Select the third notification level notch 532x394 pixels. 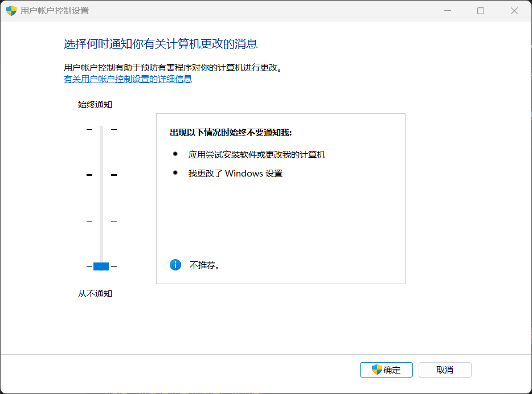[x=101, y=220]
